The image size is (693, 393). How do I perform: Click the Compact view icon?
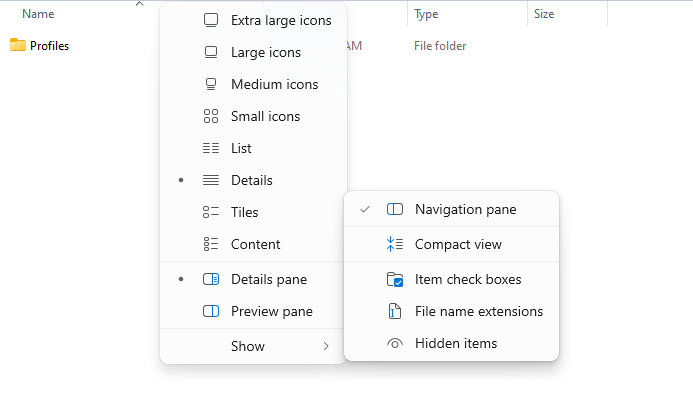pos(395,244)
